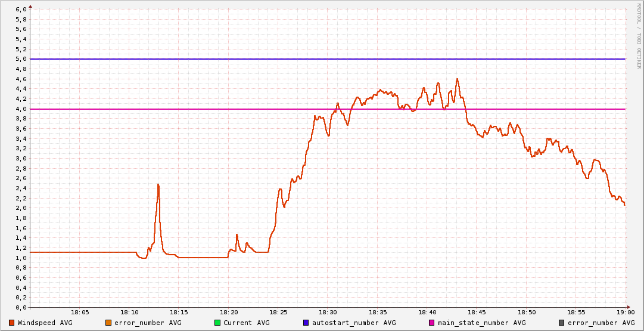Select the green Current legend swatch
644x331 pixels.
pyautogui.click(x=217, y=323)
